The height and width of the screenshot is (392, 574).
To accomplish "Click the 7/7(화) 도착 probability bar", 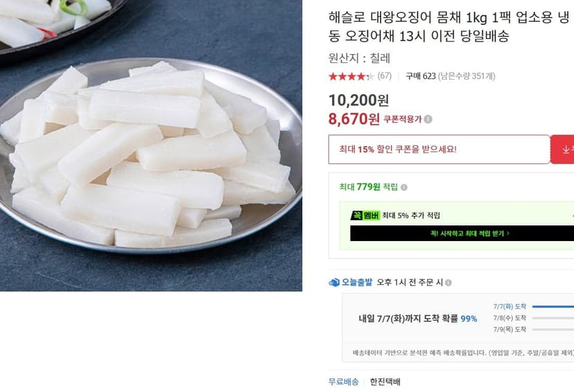I will coord(553,307).
